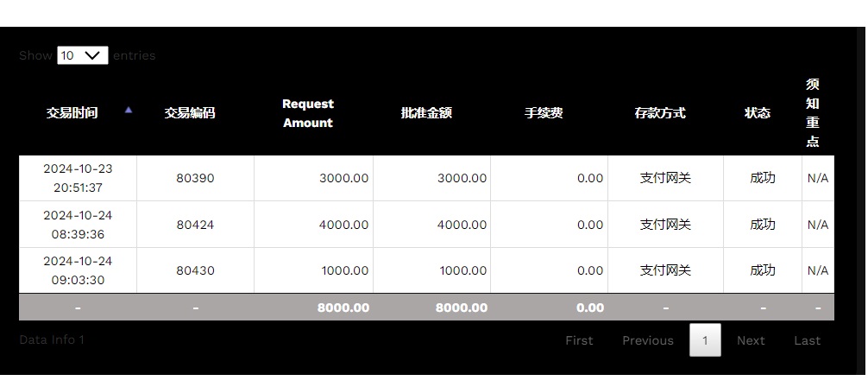The image size is (868, 387).
Task: Click the 8000.00 Request Amount total
Action: coord(343,308)
